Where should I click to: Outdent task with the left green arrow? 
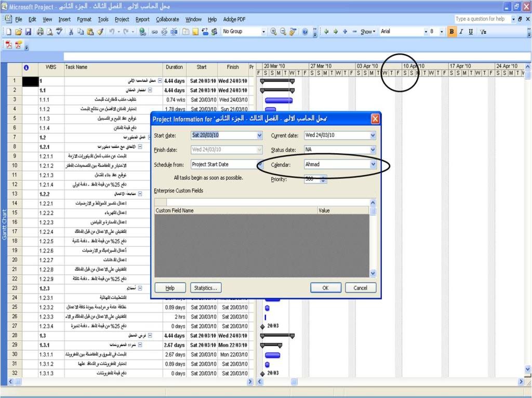(326, 32)
